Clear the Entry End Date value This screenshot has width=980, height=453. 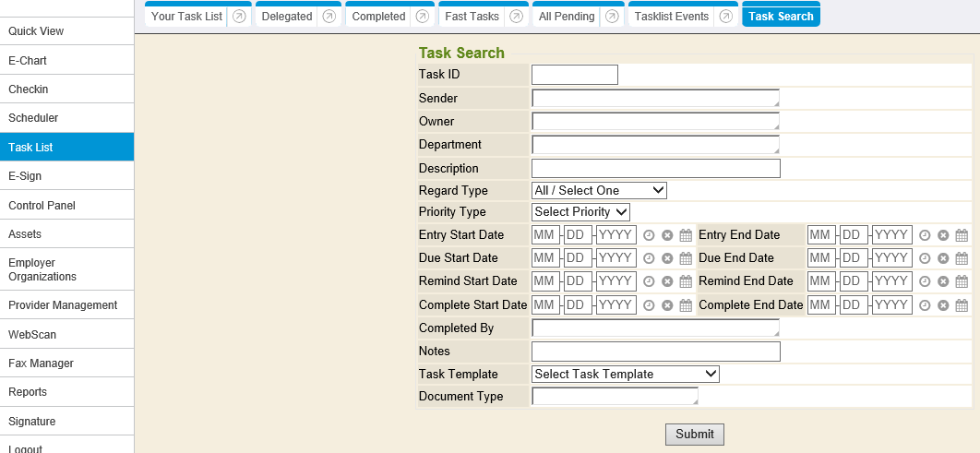[943, 235]
